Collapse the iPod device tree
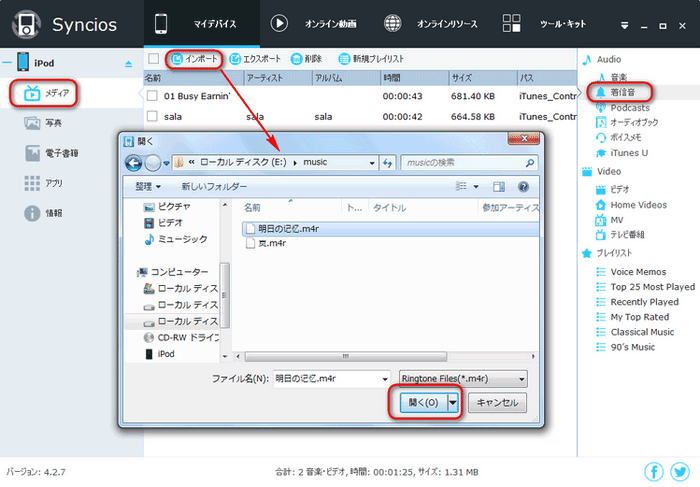Screen dimensions: 700x487 (x=7, y=62)
